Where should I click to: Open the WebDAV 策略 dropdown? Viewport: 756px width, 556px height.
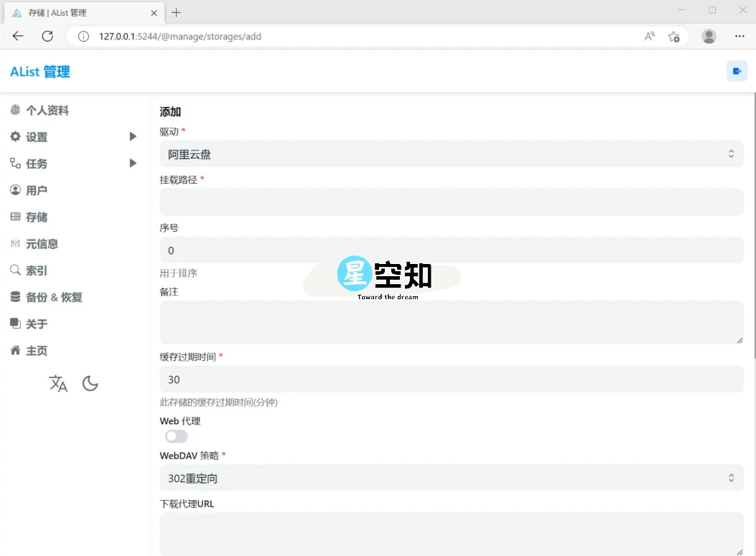click(x=452, y=477)
